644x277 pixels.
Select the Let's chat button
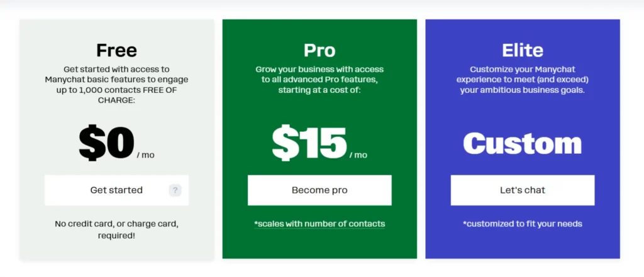coord(522,190)
